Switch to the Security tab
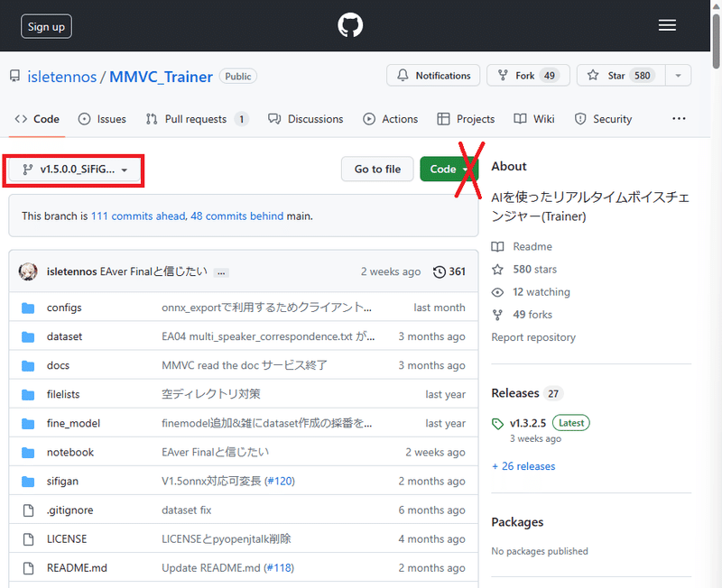This screenshot has height=588, width=722. pos(603,119)
